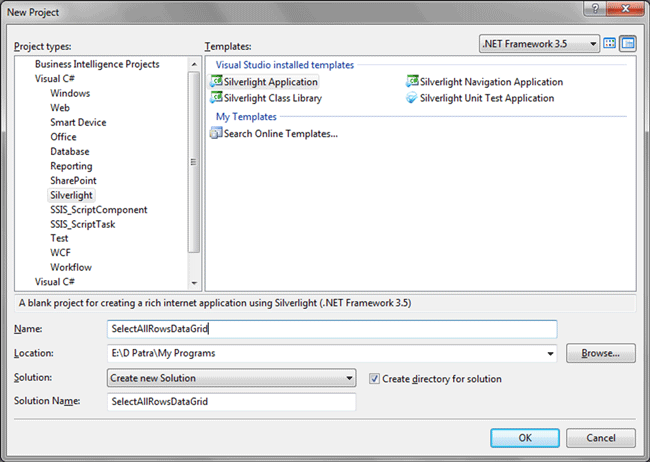Select the WCF project type
Viewport: 650px width, 462px height.
pos(61,253)
